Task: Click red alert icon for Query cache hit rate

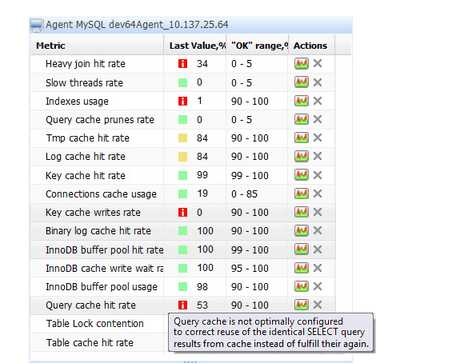Action: (183, 305)
